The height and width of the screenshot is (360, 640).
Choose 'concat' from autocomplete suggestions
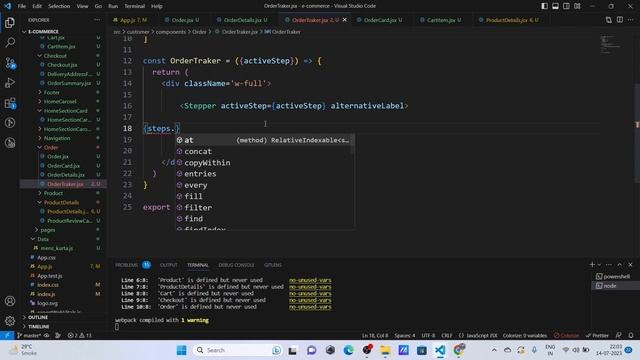264,151
